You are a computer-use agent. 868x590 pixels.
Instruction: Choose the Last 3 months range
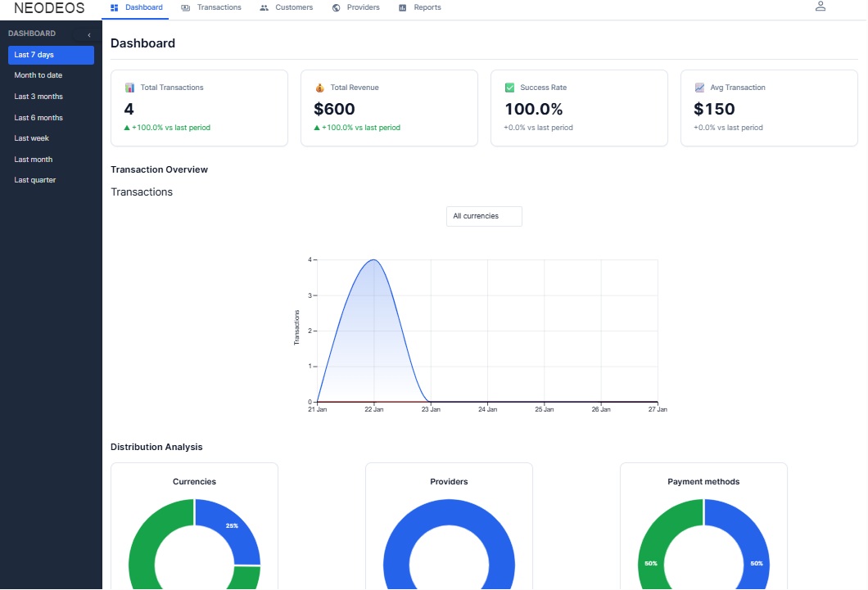click(x=38, y=97)
